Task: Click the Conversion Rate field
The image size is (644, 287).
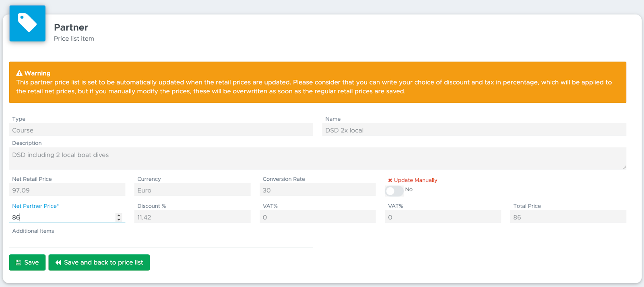Action: tap(318, 190)
